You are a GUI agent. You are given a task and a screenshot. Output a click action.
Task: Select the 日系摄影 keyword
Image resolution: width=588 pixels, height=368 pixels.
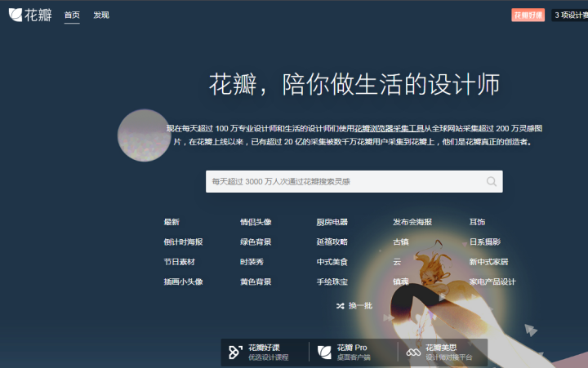tap(485, 242)
